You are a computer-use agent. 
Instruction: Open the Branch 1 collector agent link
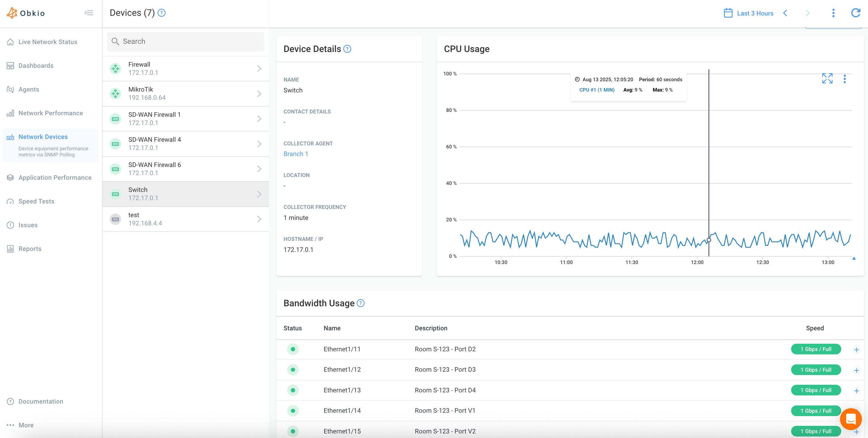pyautogui.click(x=295, y=154)
